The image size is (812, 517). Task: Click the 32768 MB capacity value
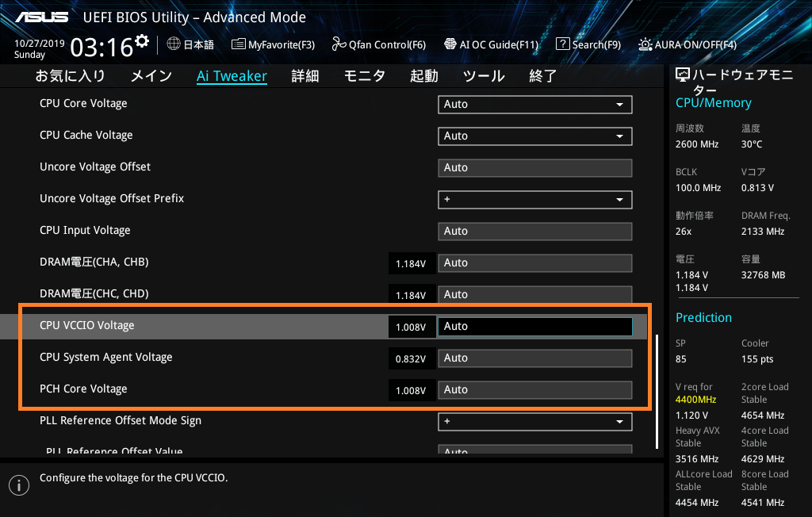[763, 275]
